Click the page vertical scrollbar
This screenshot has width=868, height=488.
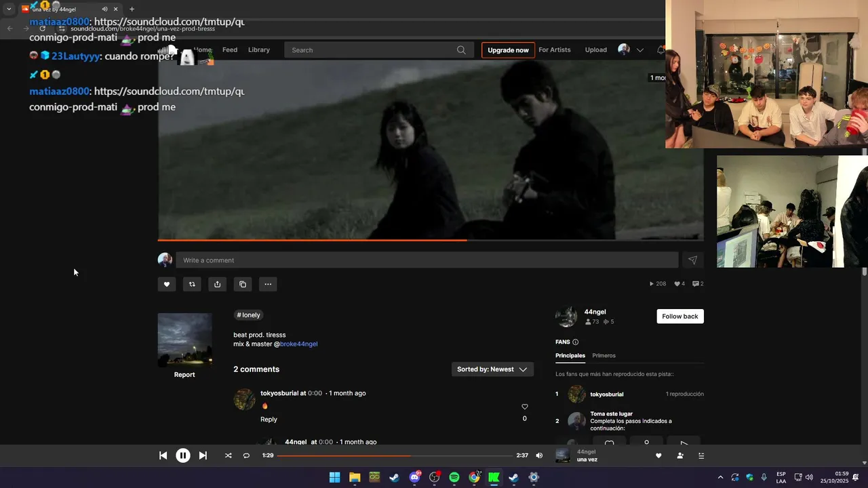(x=864, y=271)
